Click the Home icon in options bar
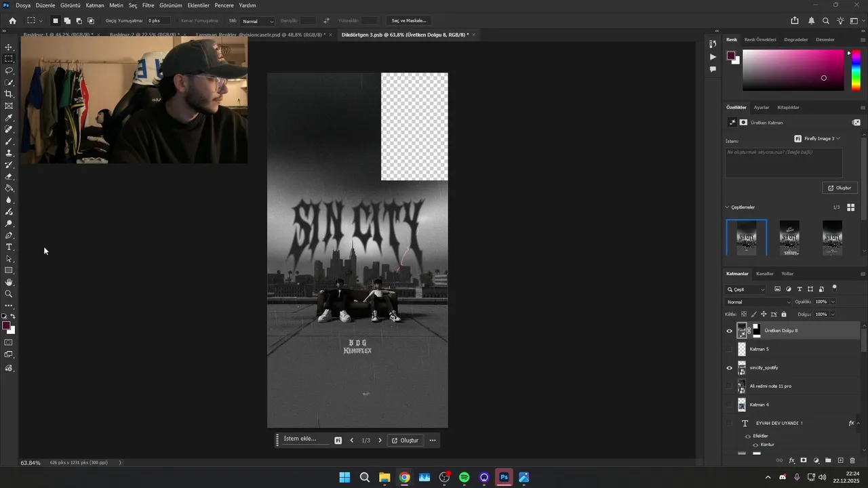The height and width of the screenshot is (488, 868). coord(12,21)
